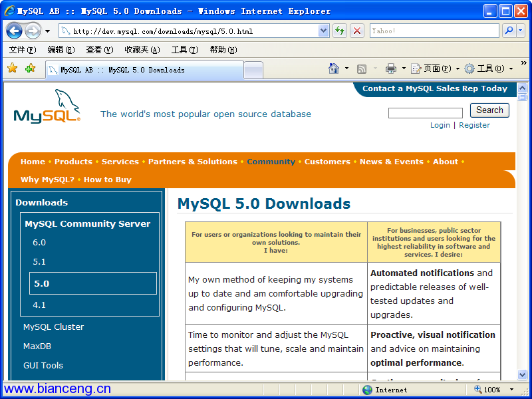532x399 pixels.
Task: Select version 6.0 in sidebar
Action: [x=39, y=243]
